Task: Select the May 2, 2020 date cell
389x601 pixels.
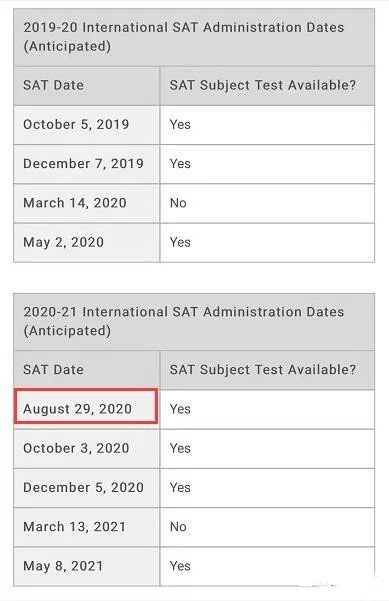Action: (87, 243)
